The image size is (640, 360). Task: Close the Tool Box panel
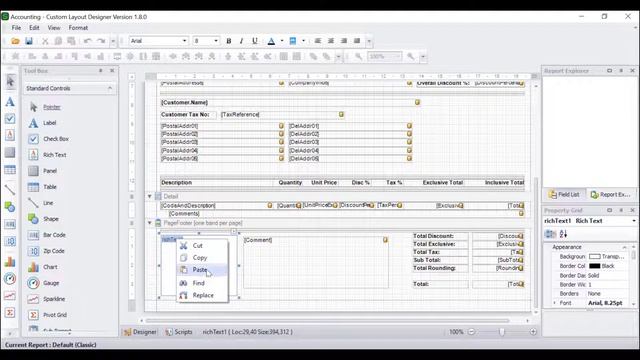tap(112, 71)
